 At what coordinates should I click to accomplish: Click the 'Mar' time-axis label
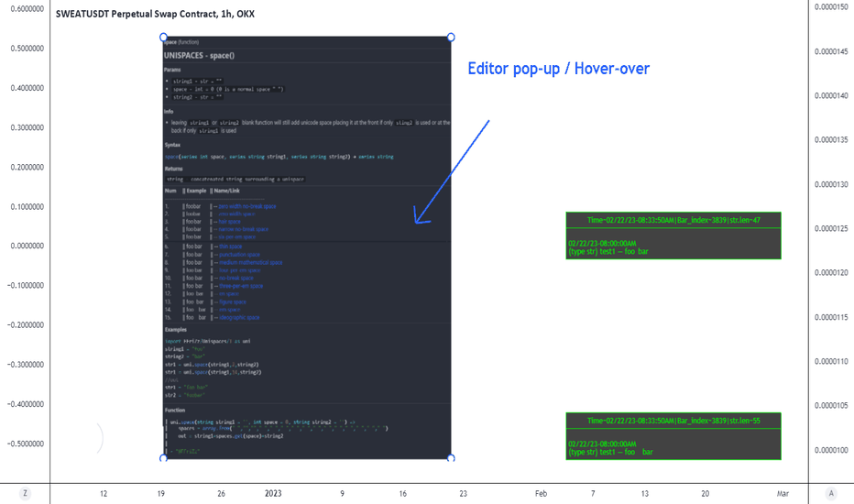[x=783, y=494]
